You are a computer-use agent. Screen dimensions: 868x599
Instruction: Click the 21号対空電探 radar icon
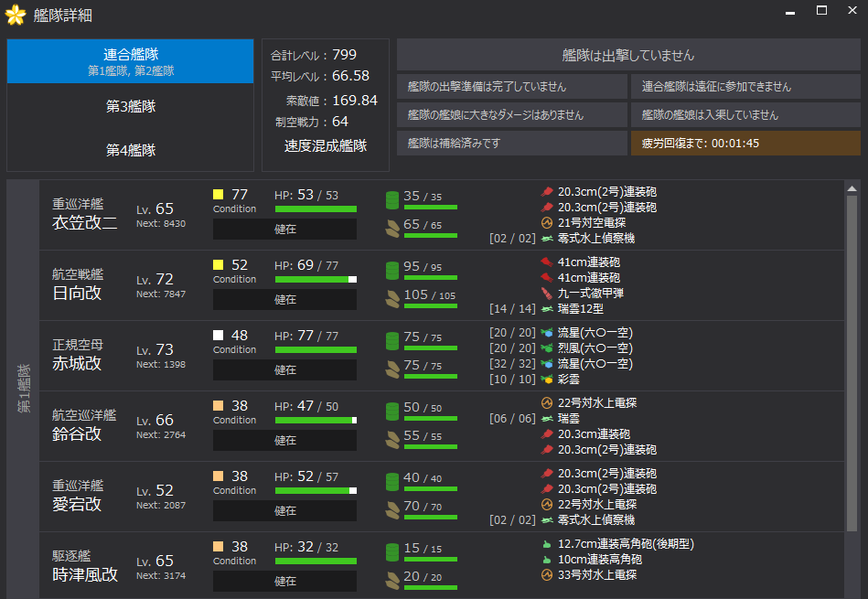tap(547, 222)
